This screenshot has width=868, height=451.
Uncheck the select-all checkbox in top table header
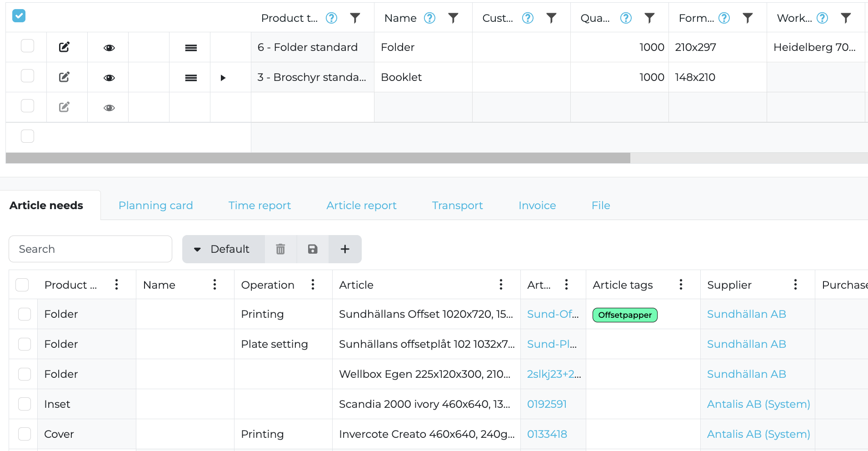click(19, 16)
